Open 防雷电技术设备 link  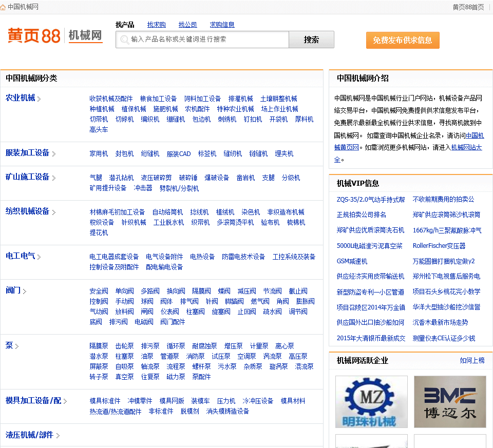tap(243, 257)
